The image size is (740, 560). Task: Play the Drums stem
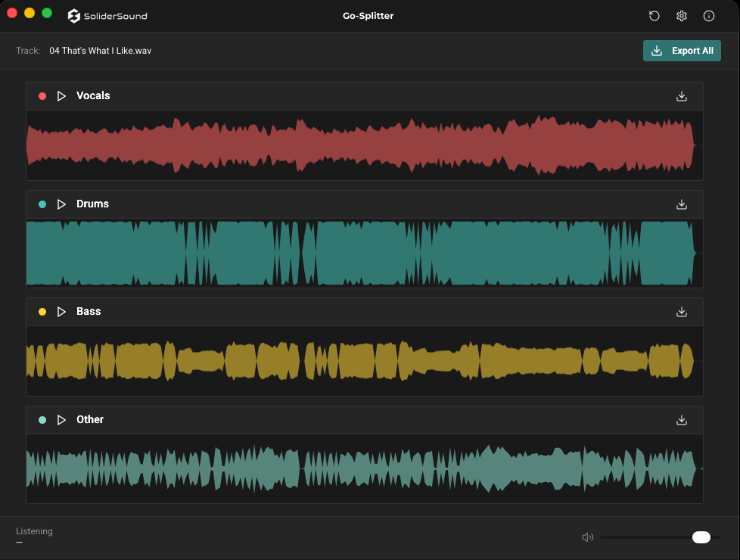tap(62, 204)
